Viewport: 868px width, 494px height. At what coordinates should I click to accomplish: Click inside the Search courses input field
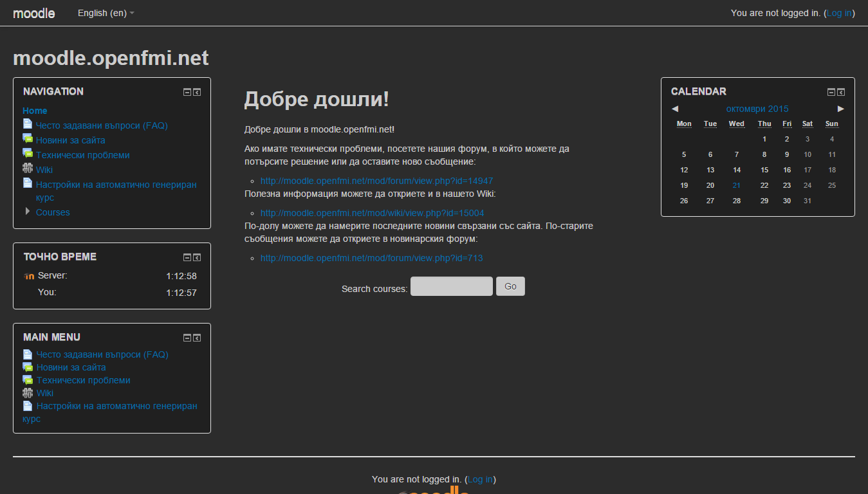pos(451,286)
